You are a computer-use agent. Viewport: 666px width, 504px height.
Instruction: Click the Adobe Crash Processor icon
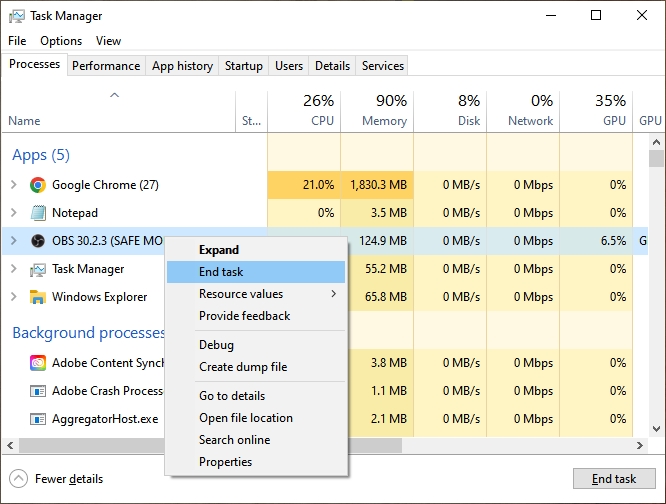tap(38, 391)
